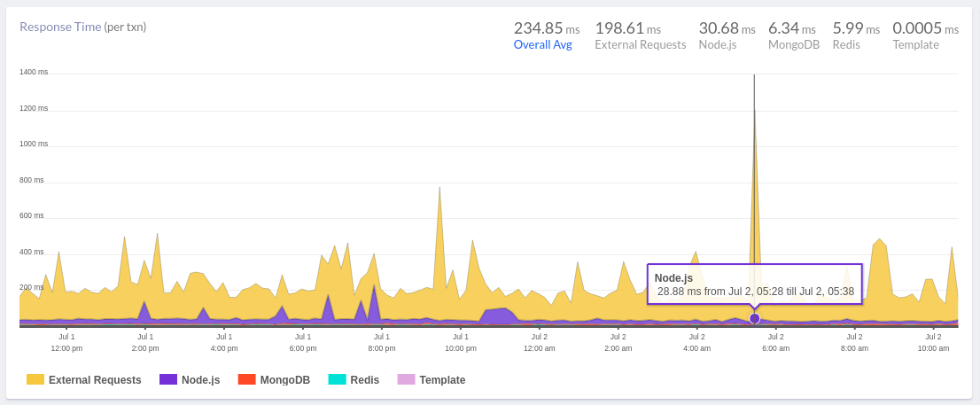Click the Overall Avg link
The image size is (980, 405).
(542, 45)
